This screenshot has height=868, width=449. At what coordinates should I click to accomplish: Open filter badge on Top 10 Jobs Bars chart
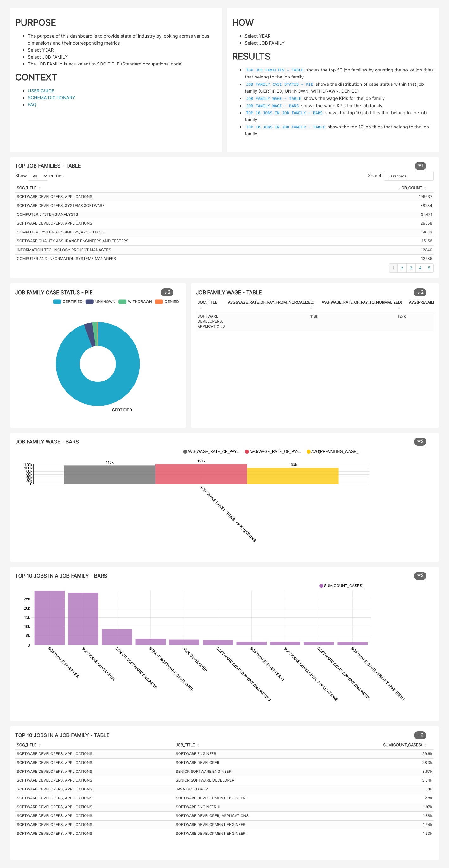(420, 575)
